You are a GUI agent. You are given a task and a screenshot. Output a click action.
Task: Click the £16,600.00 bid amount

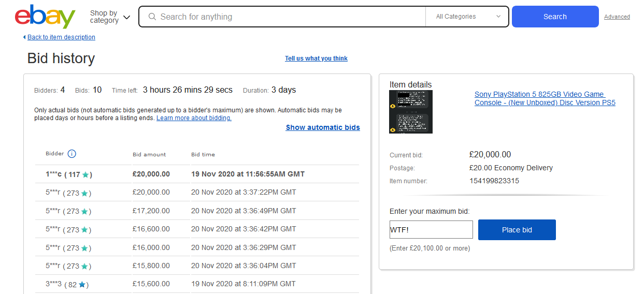(x=151, y=229)
